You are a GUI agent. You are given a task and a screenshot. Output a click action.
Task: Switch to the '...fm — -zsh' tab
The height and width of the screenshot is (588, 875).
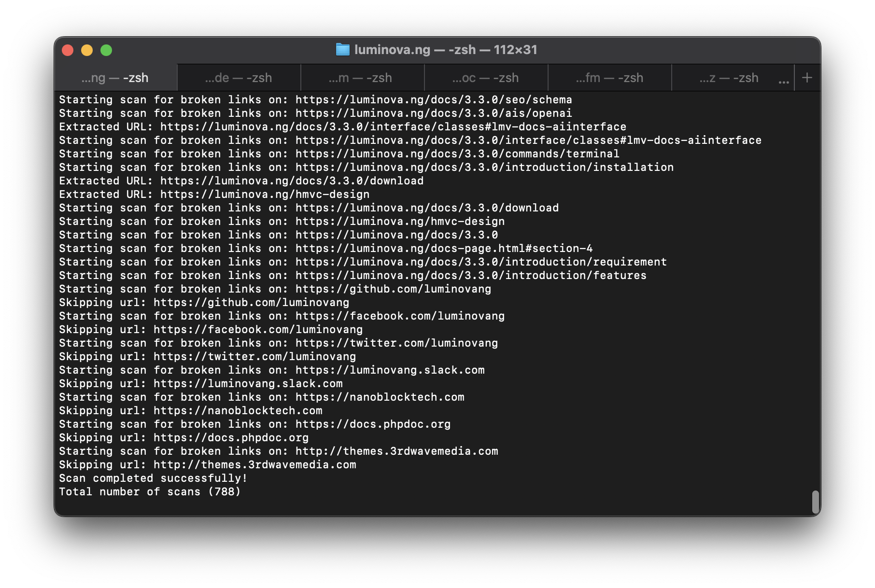[610, 78]
